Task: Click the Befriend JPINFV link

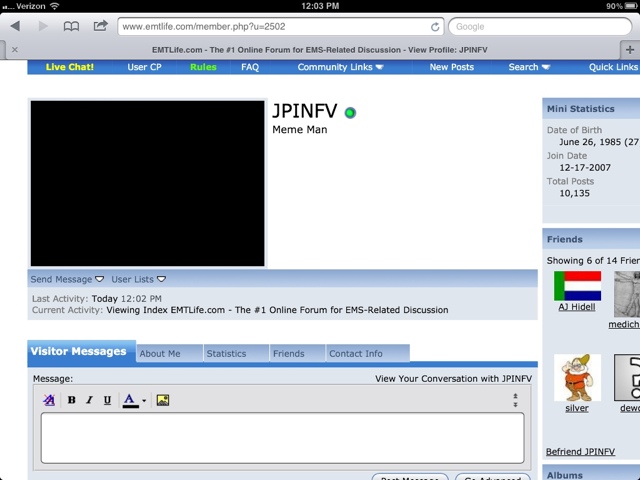Action: click(x=580, y=452)
